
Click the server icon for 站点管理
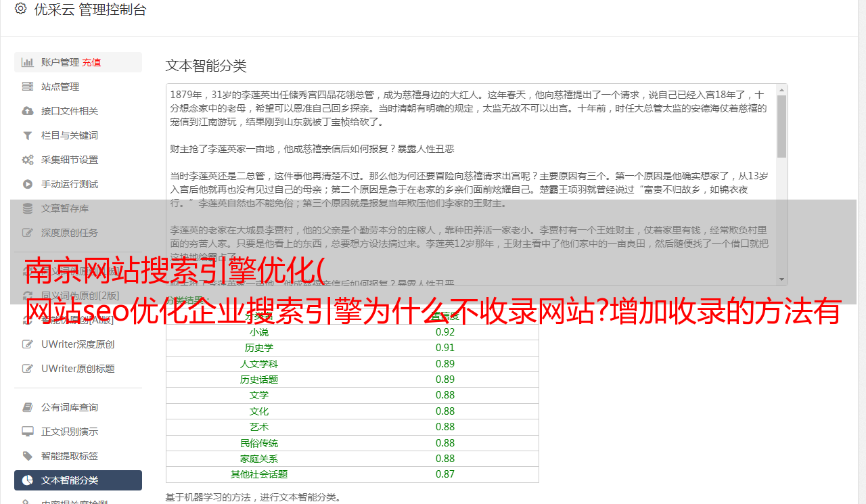(x=28, y=87)
